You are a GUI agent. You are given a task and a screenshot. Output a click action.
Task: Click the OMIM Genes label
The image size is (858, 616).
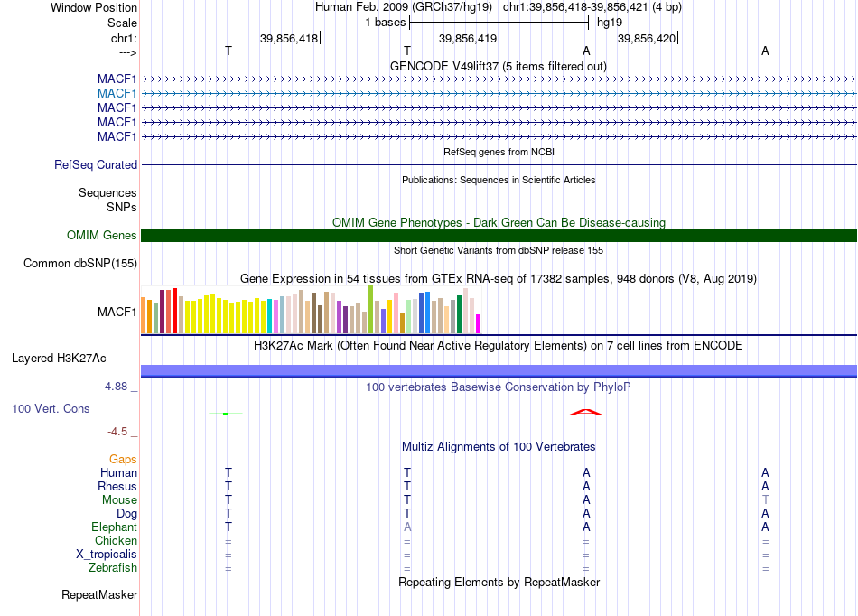coord(101,235)
